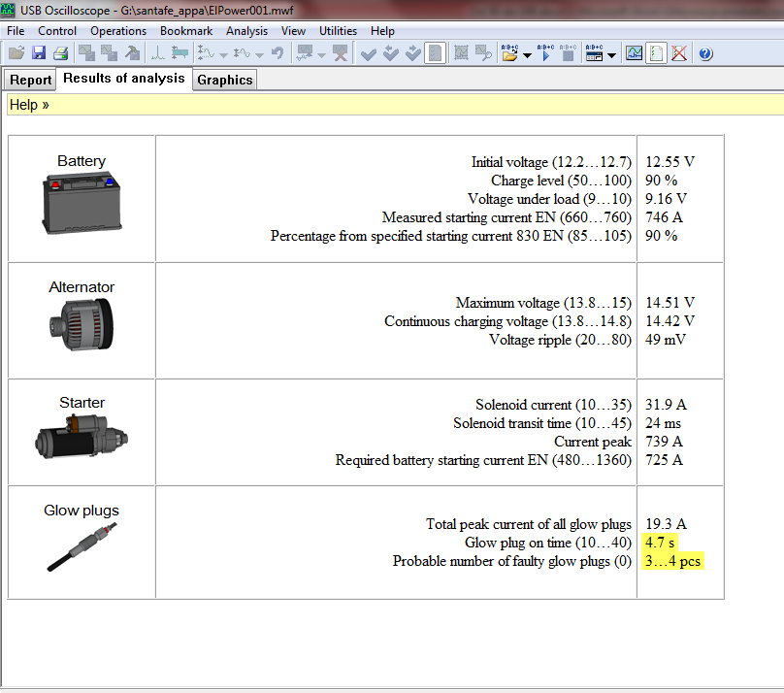Screen dimensions: 784x693
Task: Run the analysis script play icon
Action: tap(545, 53)
